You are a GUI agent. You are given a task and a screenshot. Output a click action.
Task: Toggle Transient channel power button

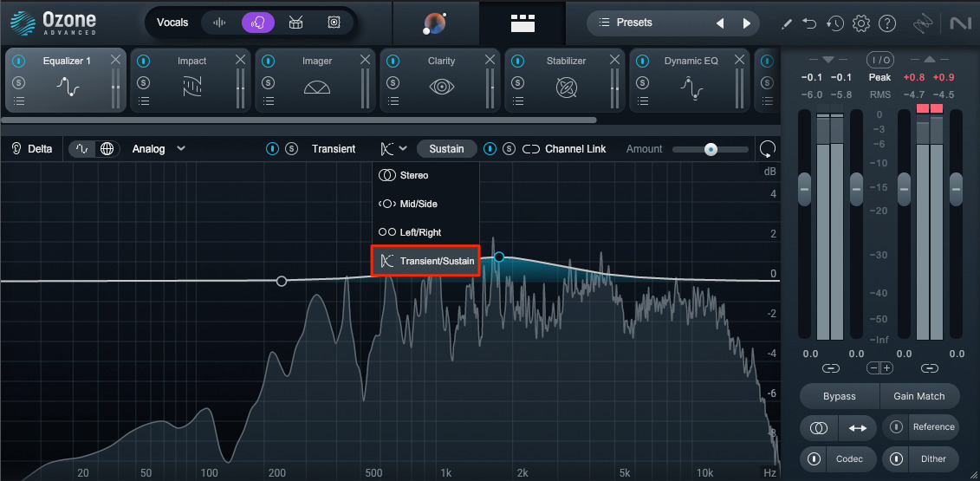[273, 149]
